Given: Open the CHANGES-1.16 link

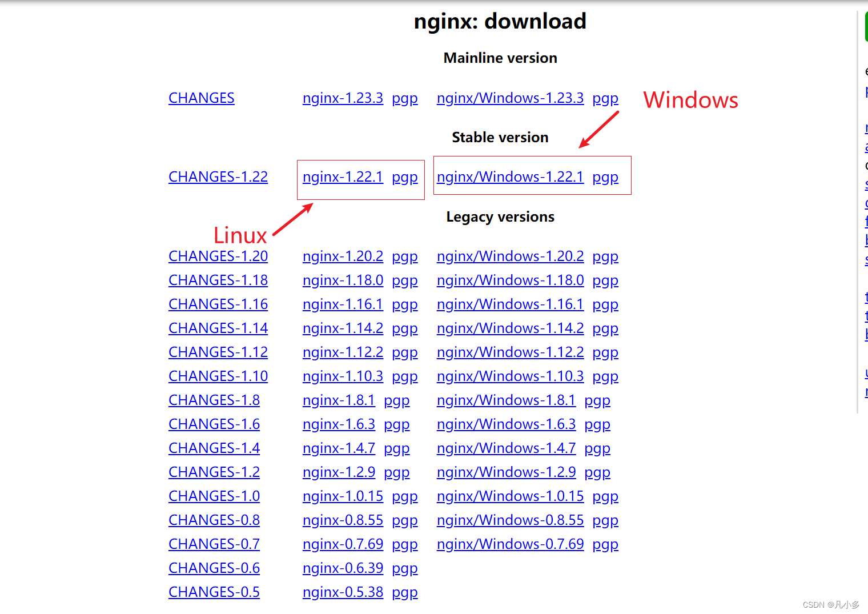Looking at the screenshot, I should 218,304.
